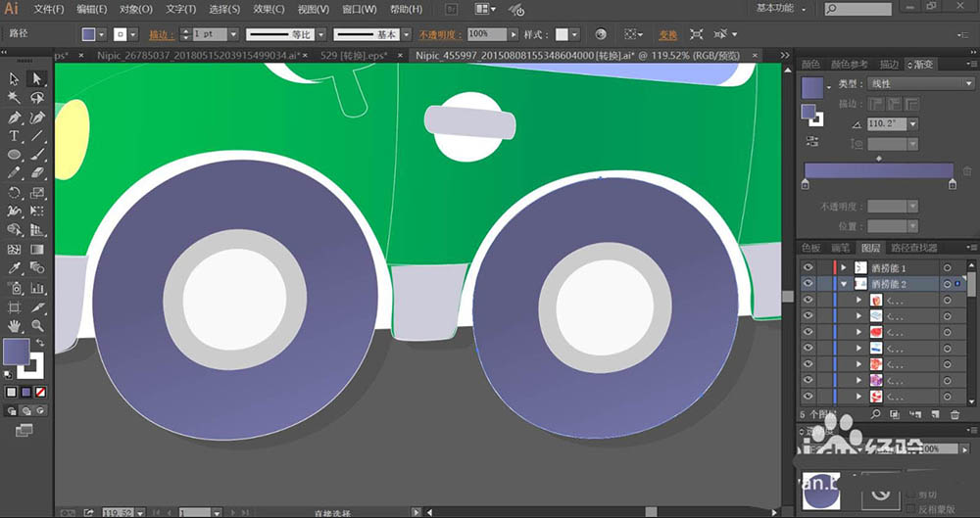Viewport: 980px width, 518px height.
Task: Hide the first top-level layer via eye icon
Action: (808, 267)
